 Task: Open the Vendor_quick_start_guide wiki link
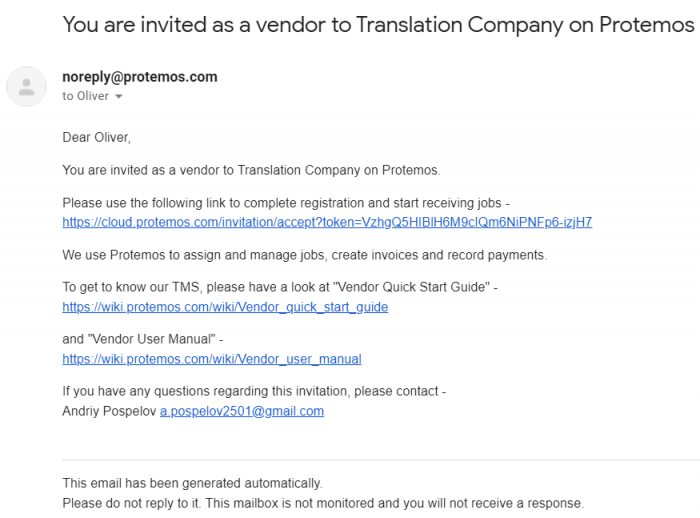224,307
